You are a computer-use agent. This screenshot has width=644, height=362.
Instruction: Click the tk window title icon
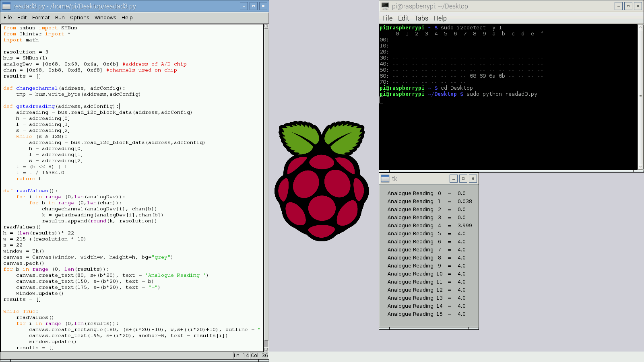(385, 179)
